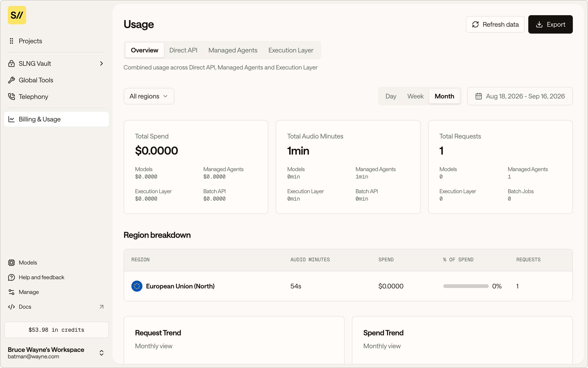The height and width of the screenshot is (368, 588).
Task: Click the REGION column header
Action: [x=140, y=259]
